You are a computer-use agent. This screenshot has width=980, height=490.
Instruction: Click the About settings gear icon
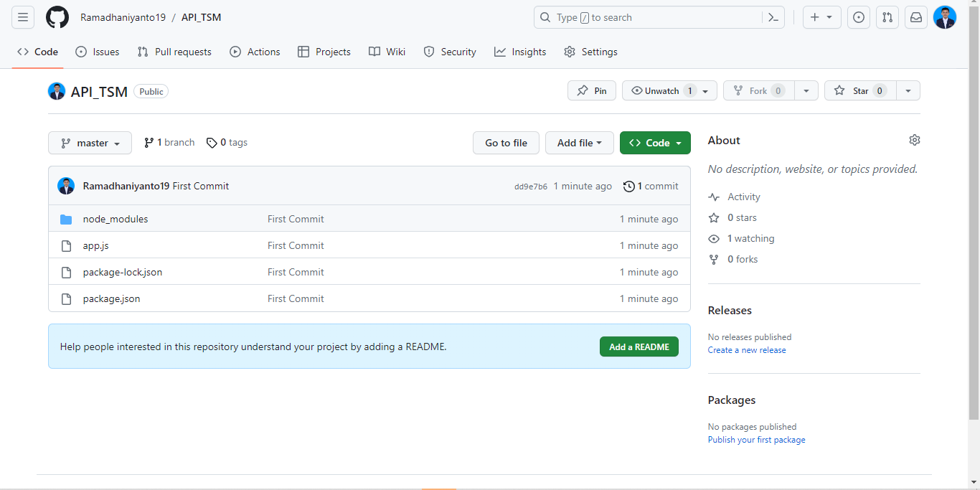(914, 140)
